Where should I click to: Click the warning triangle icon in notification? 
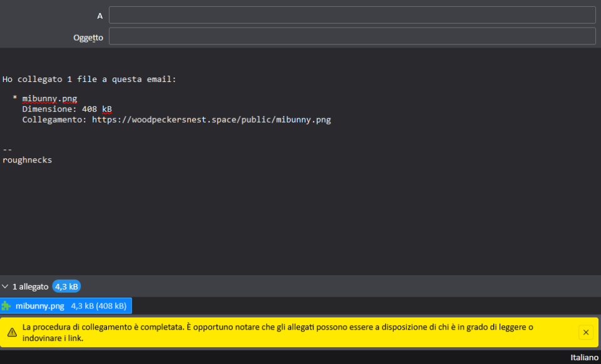[13, 332]
